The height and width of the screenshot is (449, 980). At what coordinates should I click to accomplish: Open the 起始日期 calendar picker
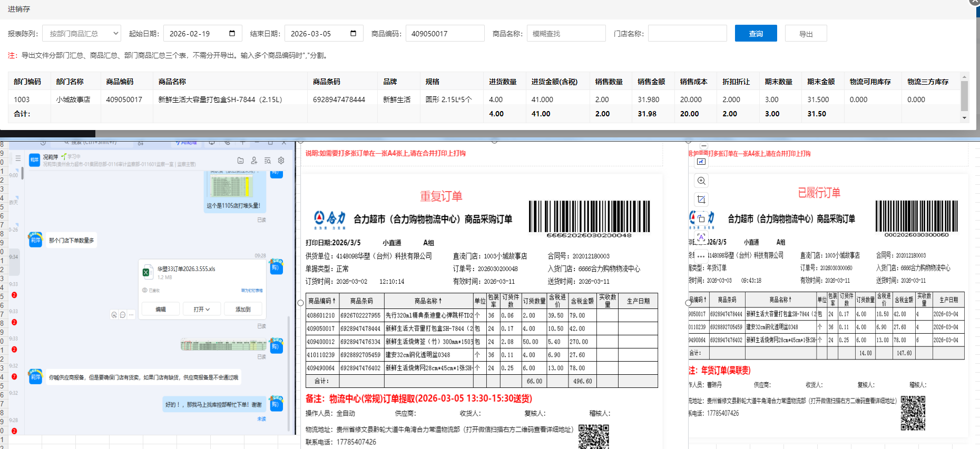[232, 34]
